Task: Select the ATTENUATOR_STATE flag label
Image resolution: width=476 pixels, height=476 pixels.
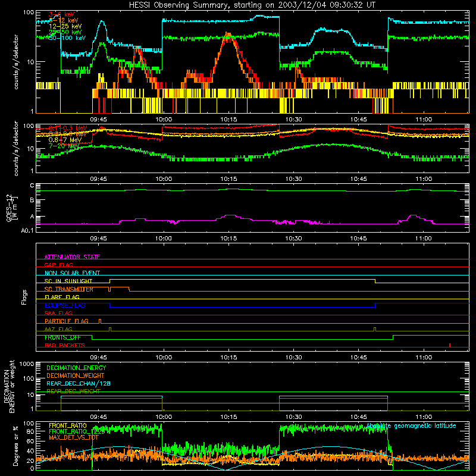Action: (72, 257)
